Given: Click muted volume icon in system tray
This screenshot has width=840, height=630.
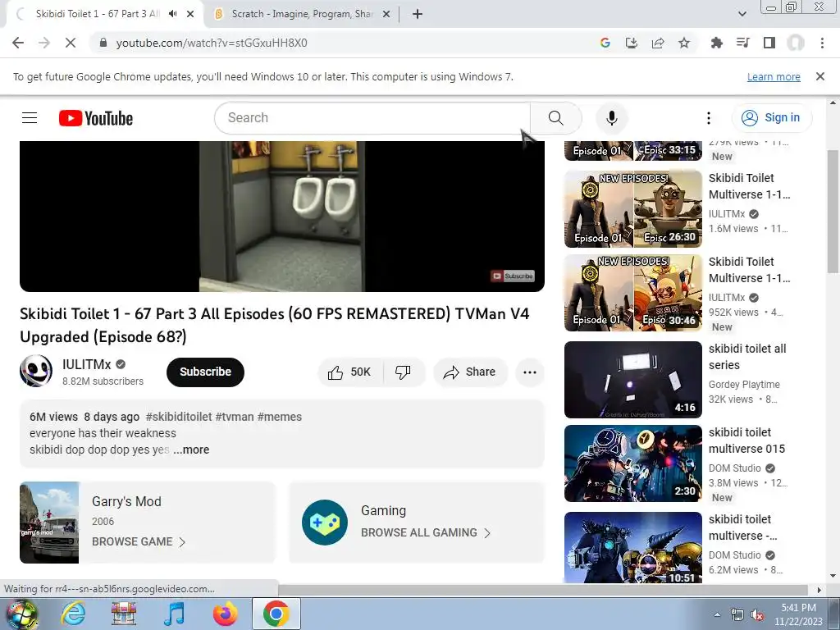Looking at the screenshot, I should click(757, 614).
